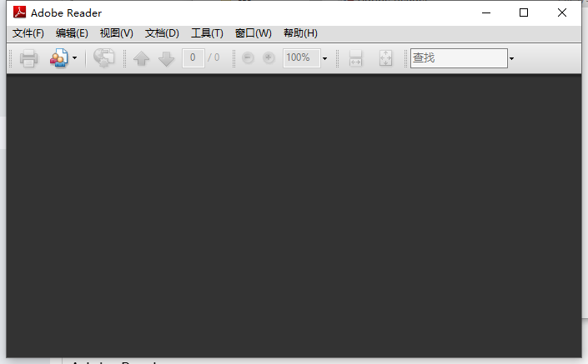The height and width of the screenshot is (364, 588).
Task: Open the 工具(T) menu
Action: [207, 33]
